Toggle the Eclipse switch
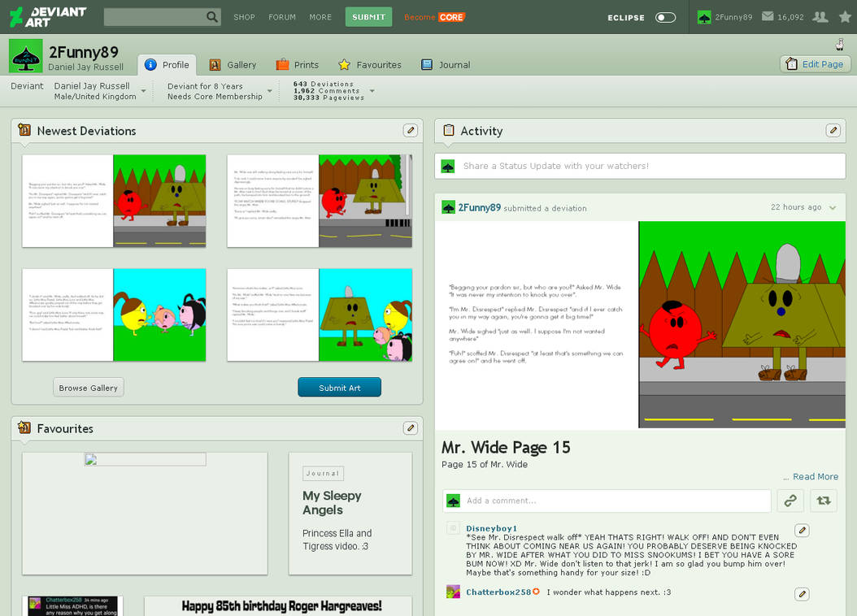This screenshot has height=616, width=857. 665,18
